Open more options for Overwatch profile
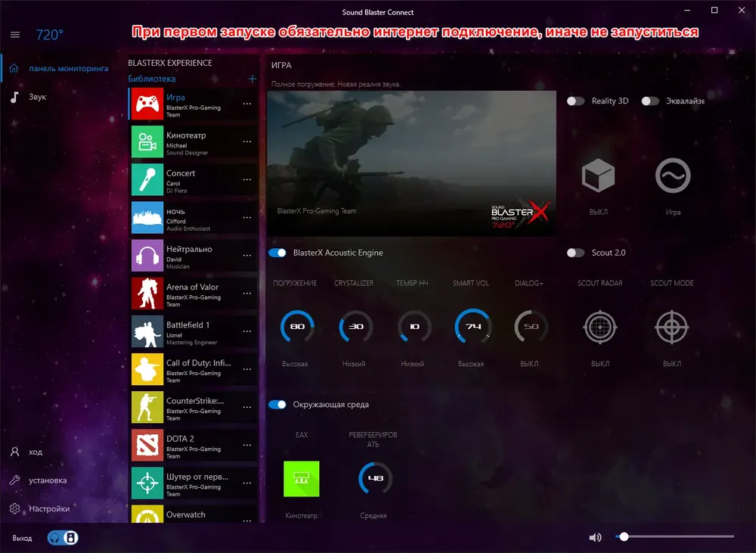Image resolution: width=756 pixels, height=553 pixels. 247,520
